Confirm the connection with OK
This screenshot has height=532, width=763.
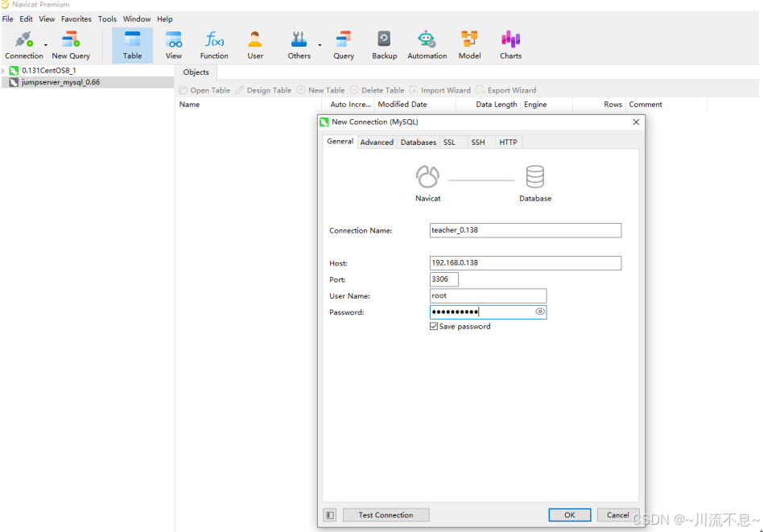coord(569,515)
